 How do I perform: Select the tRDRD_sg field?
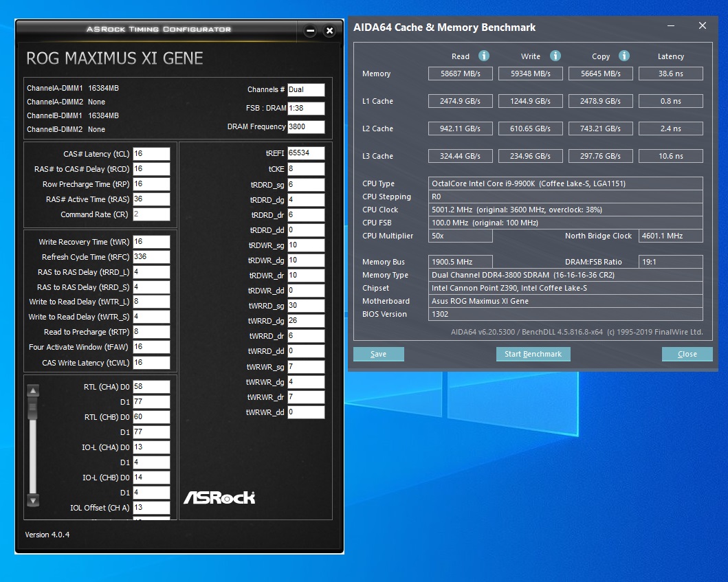[306, 185]
